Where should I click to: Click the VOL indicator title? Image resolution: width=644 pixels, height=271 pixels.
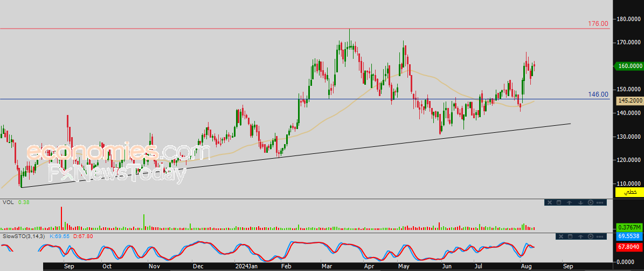click(8, 202)
